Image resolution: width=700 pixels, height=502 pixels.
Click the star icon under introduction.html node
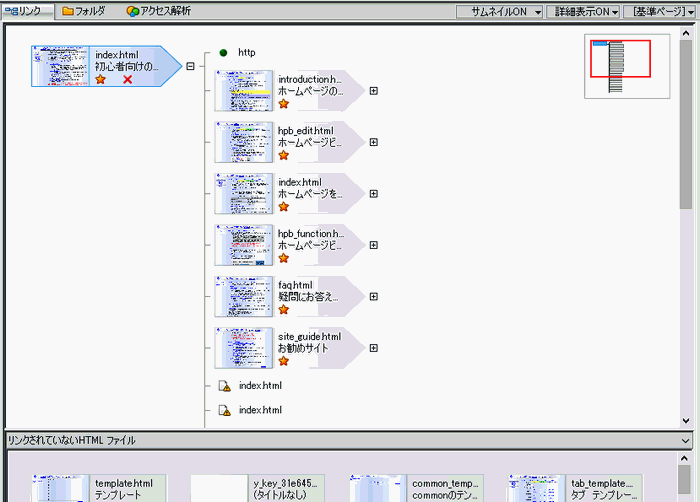[284, 103]
